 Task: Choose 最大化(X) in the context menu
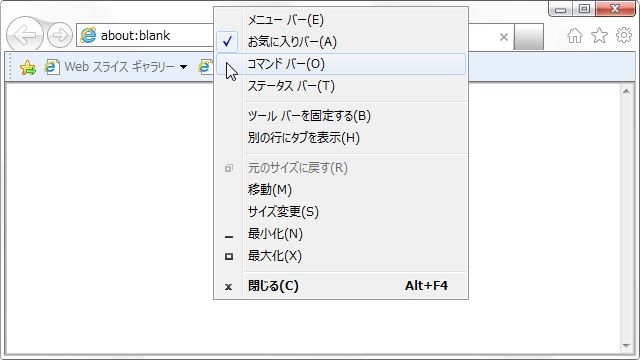[341, 256]
